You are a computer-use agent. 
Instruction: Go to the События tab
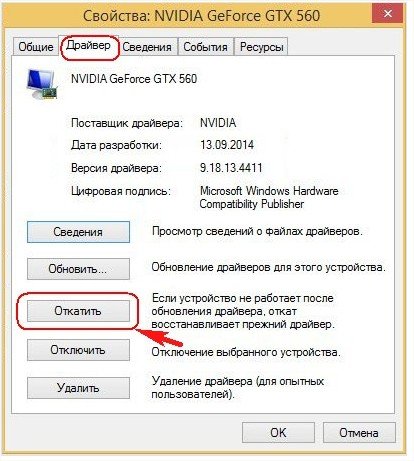tap(205, 47)
